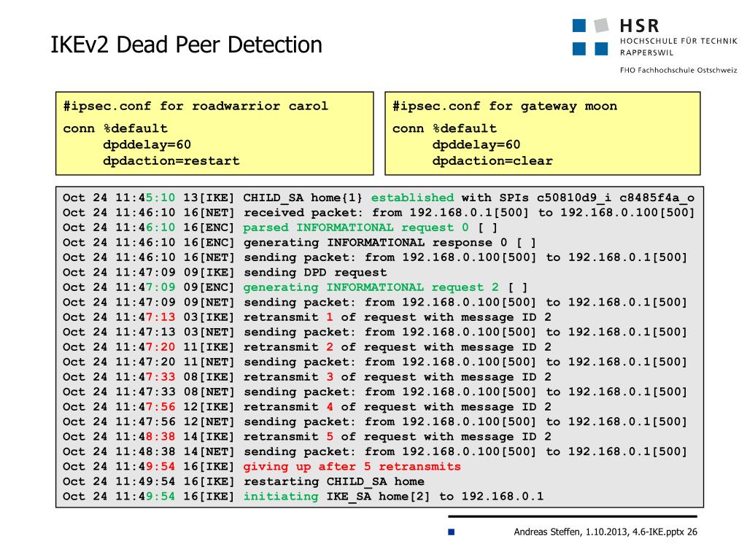The image size is (747, 560).
Task: Click '#ipsec.conf for roadwarrior carol' heading
Action: click(x=196, y=106)
